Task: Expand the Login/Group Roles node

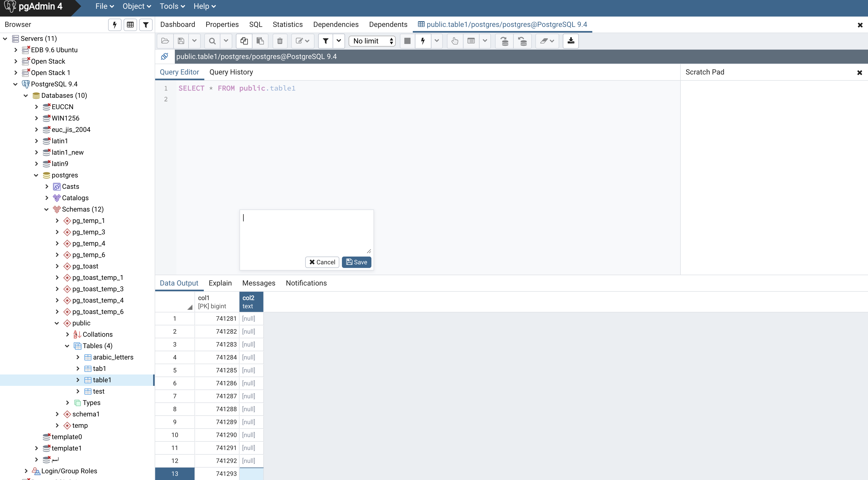Action: [x=26, y=471]
